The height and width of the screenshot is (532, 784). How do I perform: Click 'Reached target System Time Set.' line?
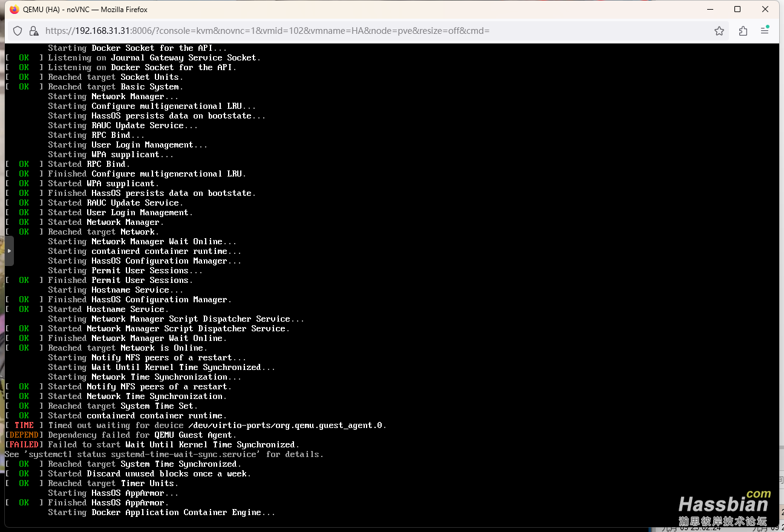[x=123, y=406]
